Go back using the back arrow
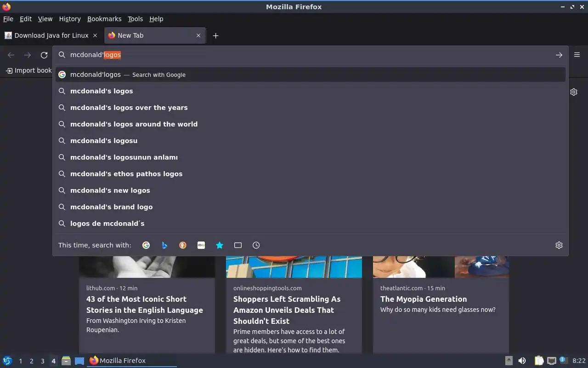 pos(11,55)
